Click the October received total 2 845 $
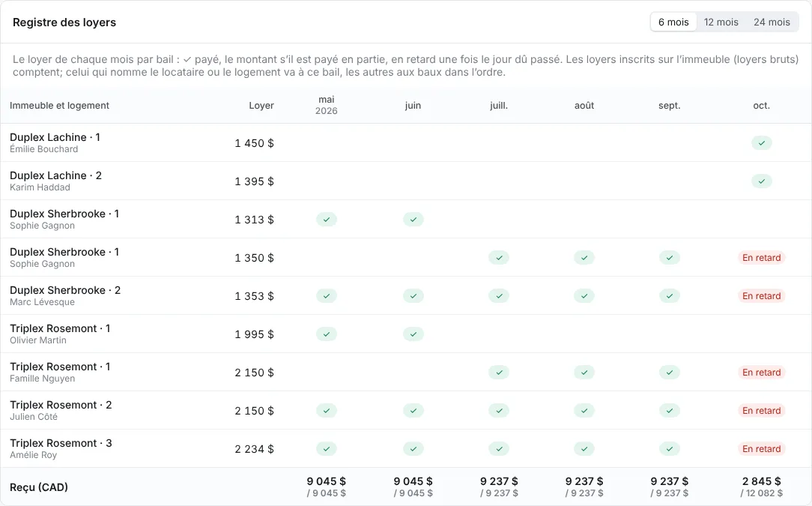812x506 pixels. click(761, 481)
